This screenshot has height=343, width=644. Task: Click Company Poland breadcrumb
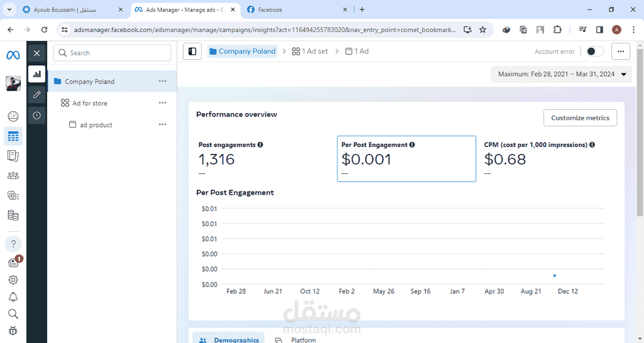pyautogui.click(x=242, y=52)
